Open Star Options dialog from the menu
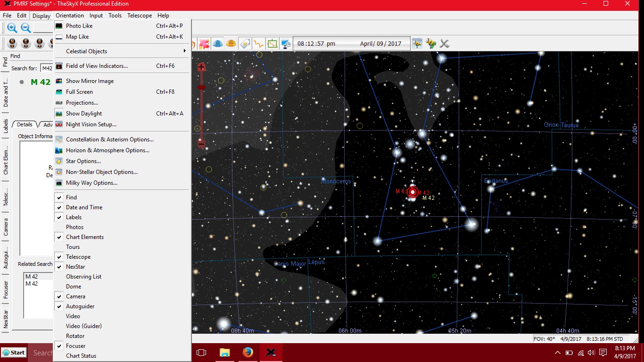Viewport: 644px width, 362px height. tap(84, 161)
